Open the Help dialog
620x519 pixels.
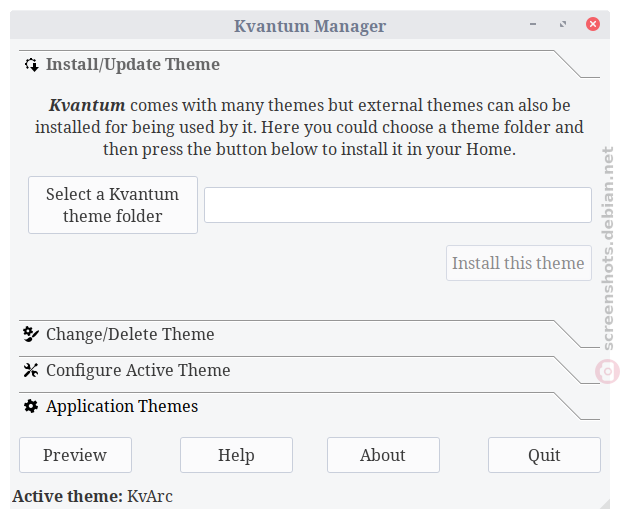pyautogui.click(x=236, y=455)
